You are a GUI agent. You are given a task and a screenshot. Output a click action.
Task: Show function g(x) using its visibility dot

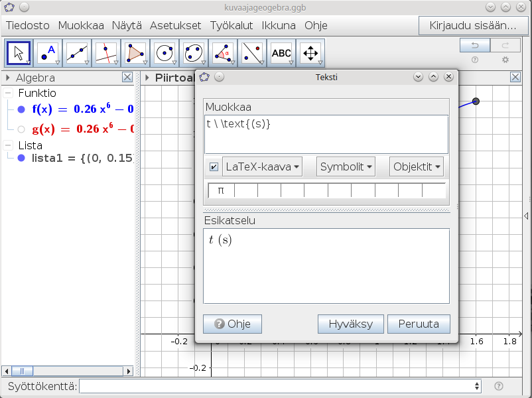click(21, 129)
